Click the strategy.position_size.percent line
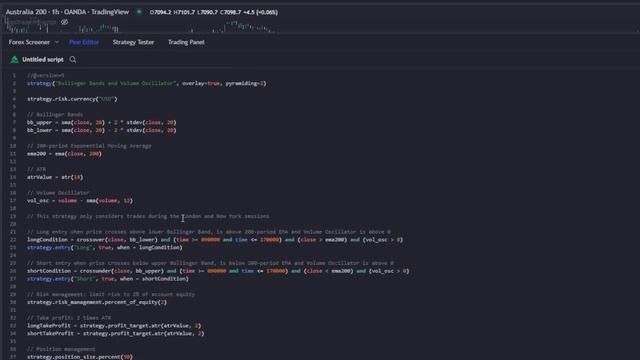 [80, 357]
